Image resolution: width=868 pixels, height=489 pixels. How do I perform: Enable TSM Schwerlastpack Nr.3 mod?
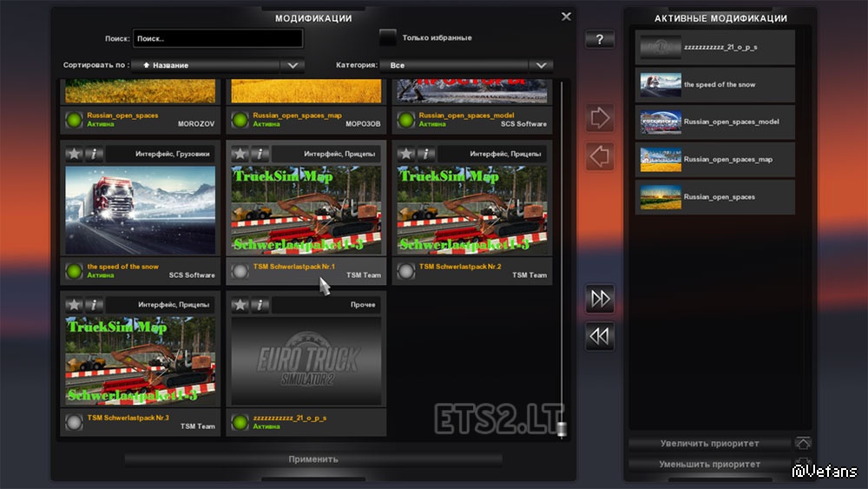[74, 422]
